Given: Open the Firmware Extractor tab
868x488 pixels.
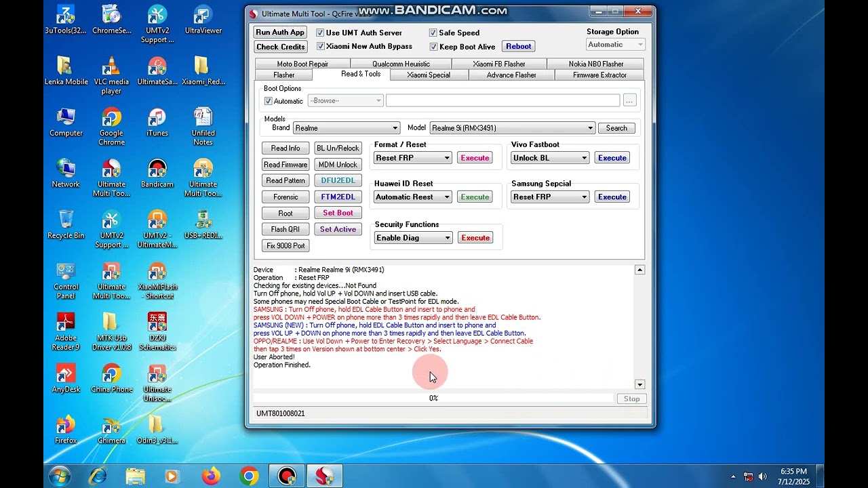Looking at the screenshot, I should [599, 75].
